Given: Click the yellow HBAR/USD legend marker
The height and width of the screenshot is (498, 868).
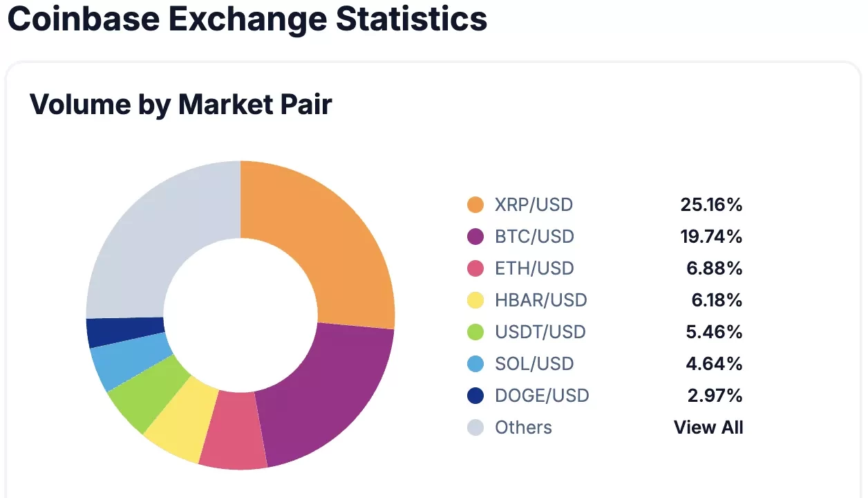Looking at the screenshot, I should [x=473, y=300].
